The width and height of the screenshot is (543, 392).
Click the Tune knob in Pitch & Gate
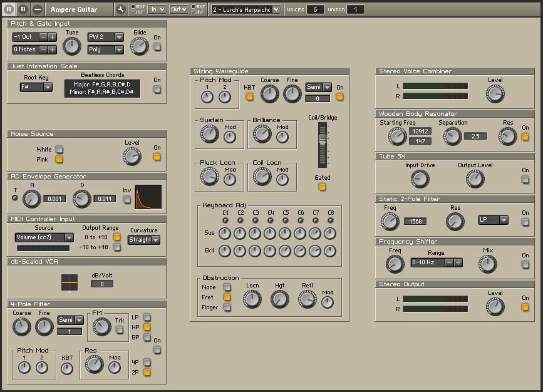pyautogui.click(x=72, y=46)
